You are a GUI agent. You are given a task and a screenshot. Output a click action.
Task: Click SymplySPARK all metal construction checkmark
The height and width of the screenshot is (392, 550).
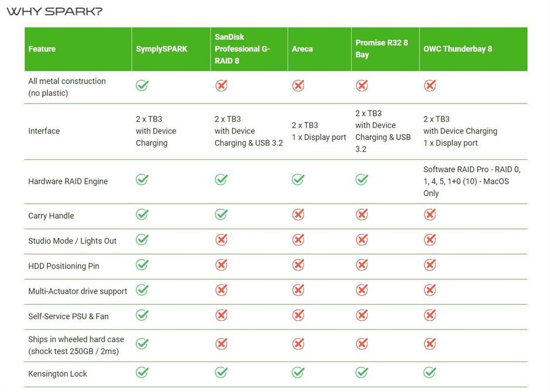(142, 85)
